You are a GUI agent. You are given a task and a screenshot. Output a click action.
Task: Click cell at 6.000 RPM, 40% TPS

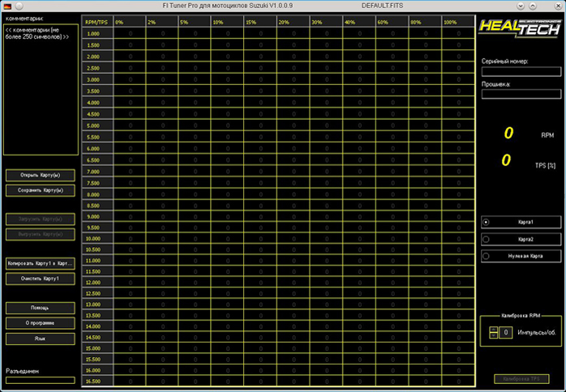pyautogui.click(x=358, y=148)
